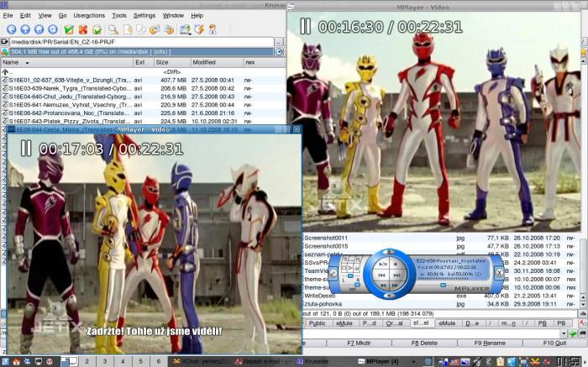The height and width of the screenshot is (367, 588).
Task: Open the File menu
Action: 8,15
